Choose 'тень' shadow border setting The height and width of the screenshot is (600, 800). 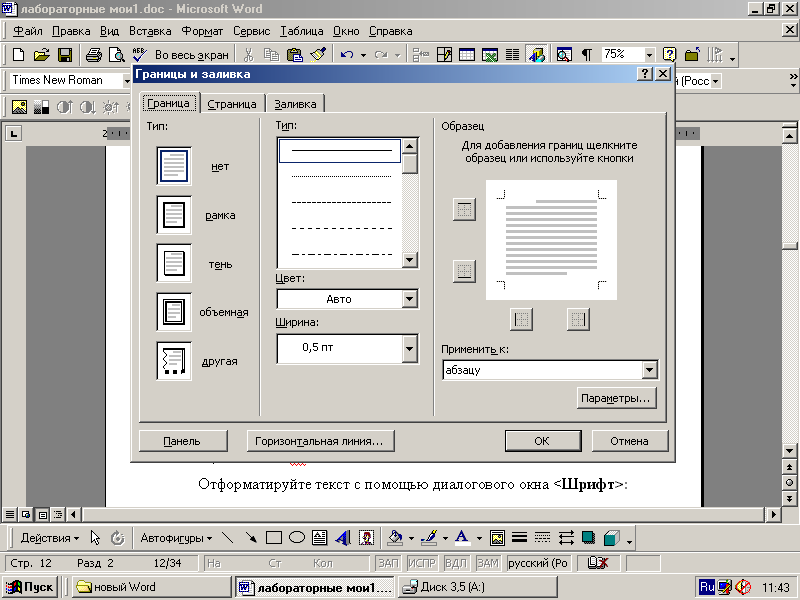point(174,263)
